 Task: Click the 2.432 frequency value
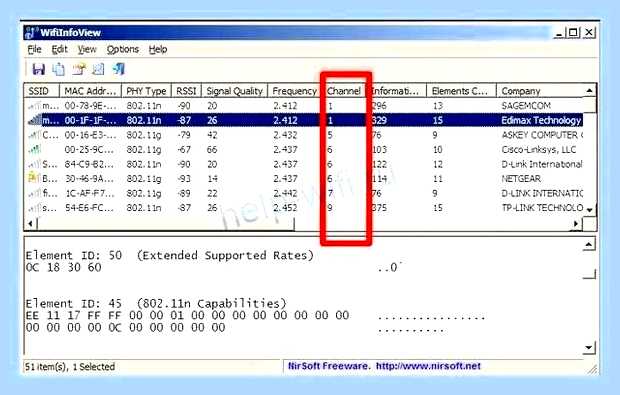(x=285, y=135)
